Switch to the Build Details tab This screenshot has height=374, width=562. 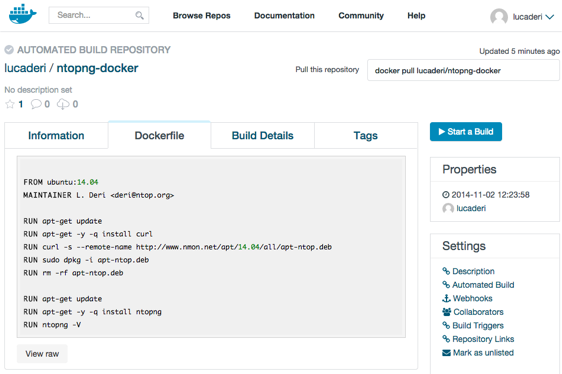(262, 136)
